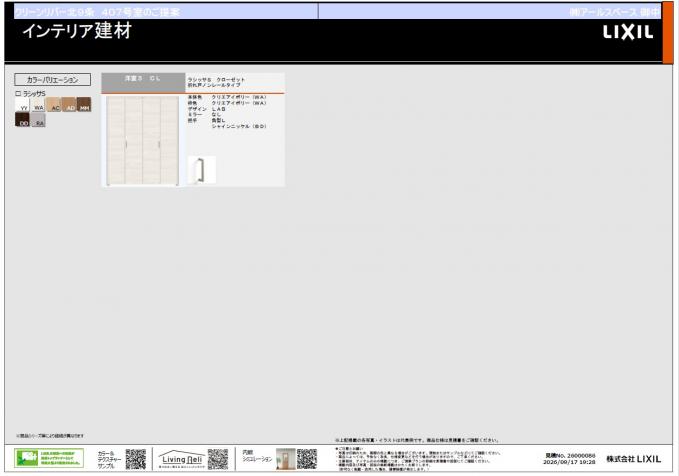Image resolution: width=679 pixels, height=476 pixels.
Task: Click the 内観シミュレーション label
Action: click(x=257, y=456)
